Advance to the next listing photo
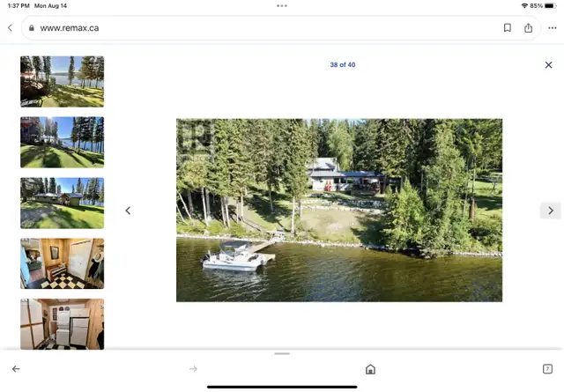 pyautogui.click(x=550, y=211)
